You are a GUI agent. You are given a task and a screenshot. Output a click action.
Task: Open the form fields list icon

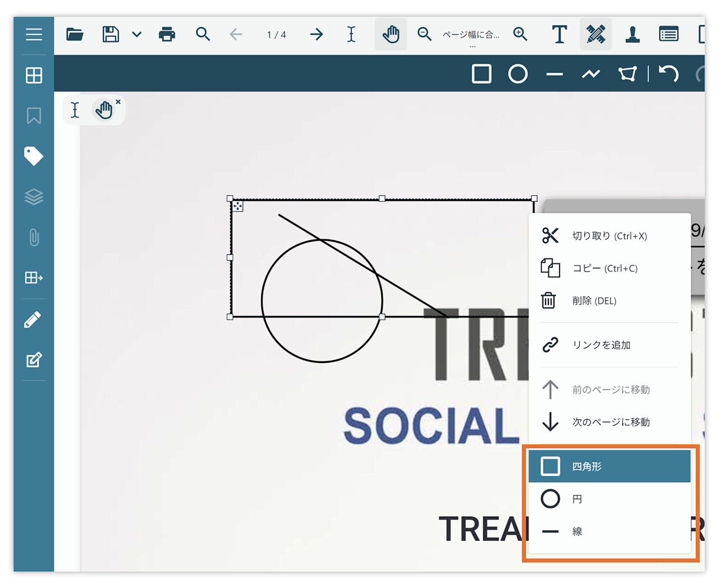pyautogui.click(x=669, y=34)
